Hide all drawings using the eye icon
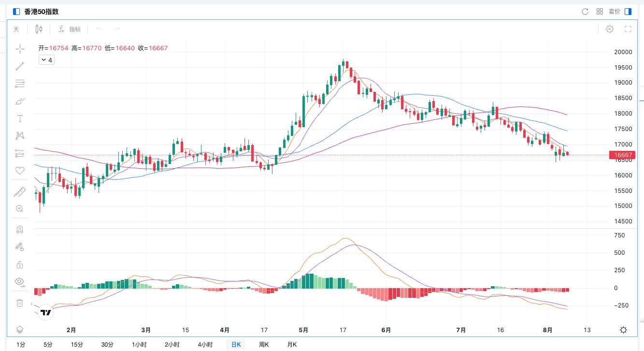The height and width of the screenshot is (351, 644). pos(20,281)
